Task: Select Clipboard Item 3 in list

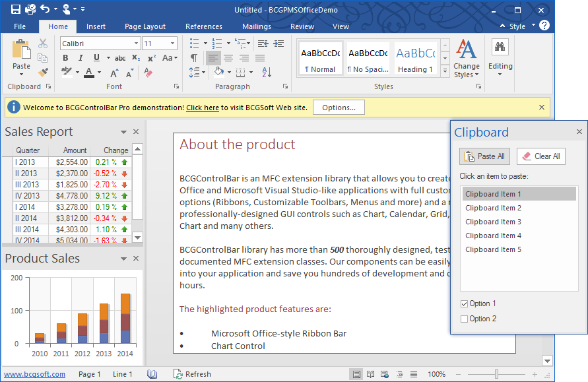Action: coord(519,222)
